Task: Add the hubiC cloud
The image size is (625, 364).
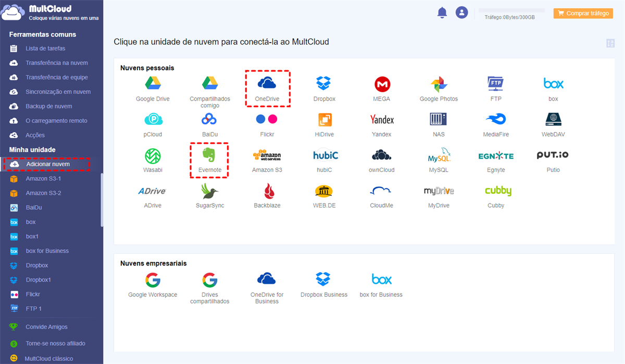Action: 324,160
